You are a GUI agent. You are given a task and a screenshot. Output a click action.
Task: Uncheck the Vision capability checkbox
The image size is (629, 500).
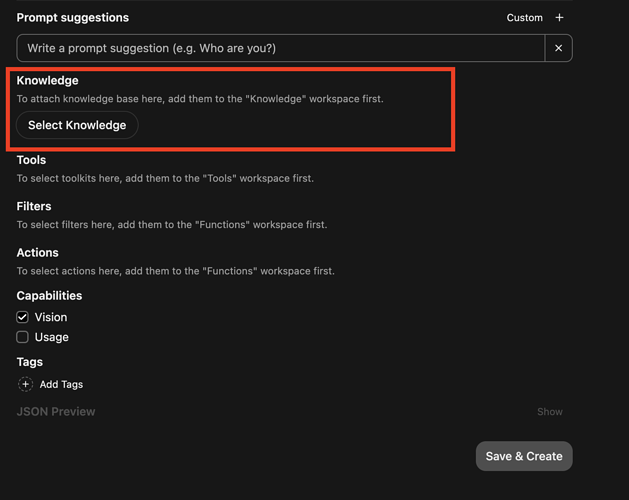tap(22, 317)
